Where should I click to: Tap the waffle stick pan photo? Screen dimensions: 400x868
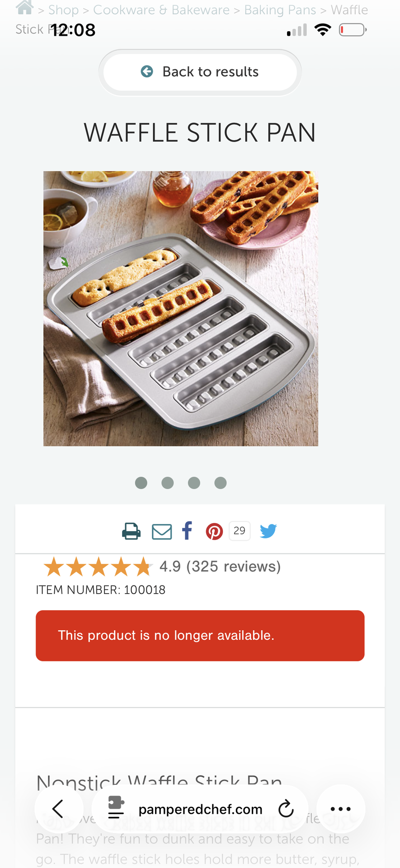click(x=181, y=308)
